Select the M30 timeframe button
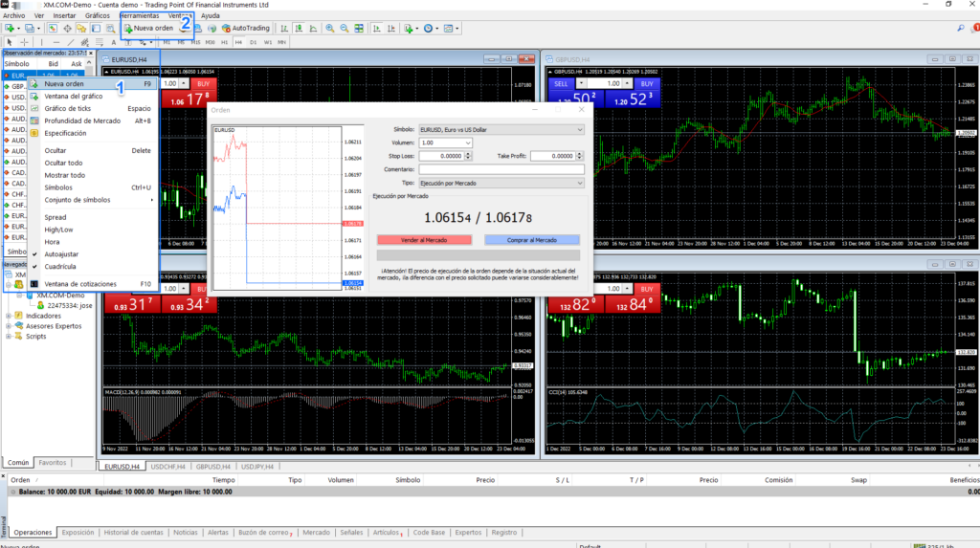980x548 pixels. click(210, 42)
